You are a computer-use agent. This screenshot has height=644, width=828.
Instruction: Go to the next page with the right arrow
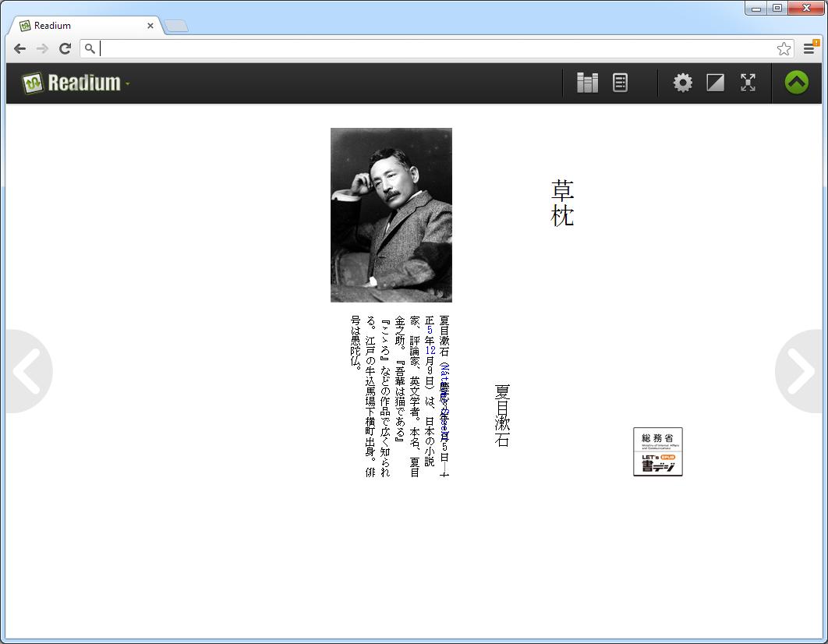799,371
